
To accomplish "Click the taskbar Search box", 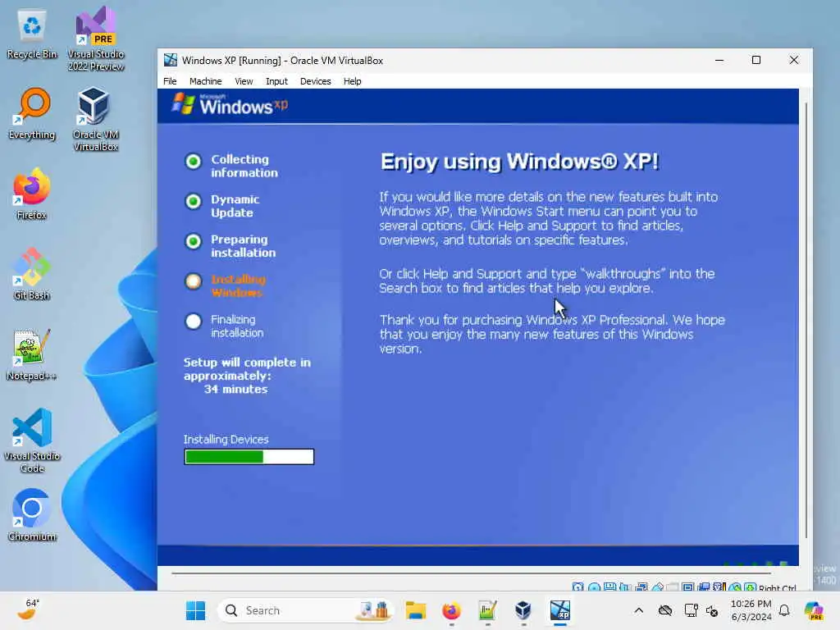I will click(x=305, y=610).
